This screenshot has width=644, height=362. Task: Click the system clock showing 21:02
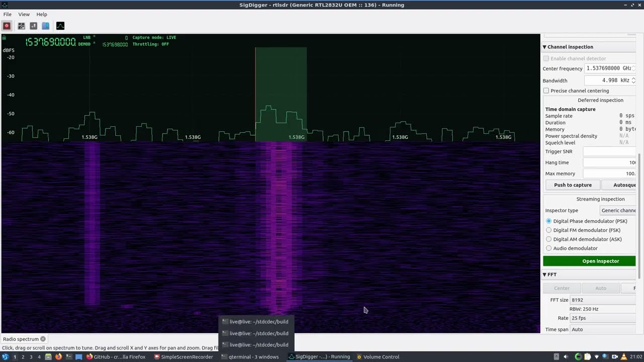635,357
